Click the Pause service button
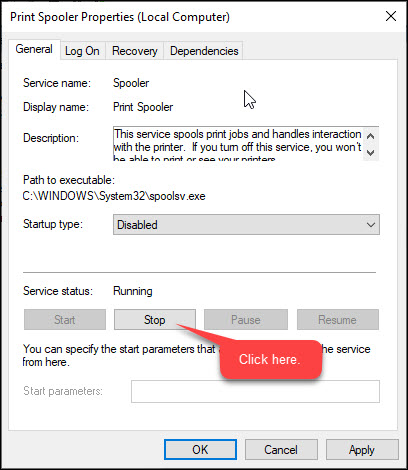Image resolution: width=408 pixels, height=470 pixels. click(246, 320)
